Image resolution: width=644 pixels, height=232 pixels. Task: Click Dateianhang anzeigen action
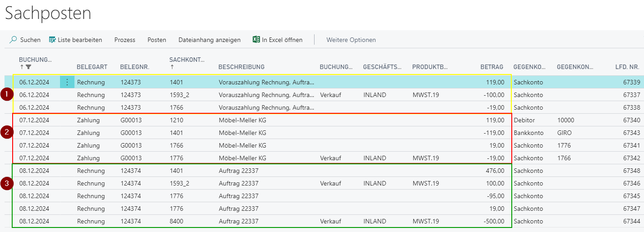[209, 40]
